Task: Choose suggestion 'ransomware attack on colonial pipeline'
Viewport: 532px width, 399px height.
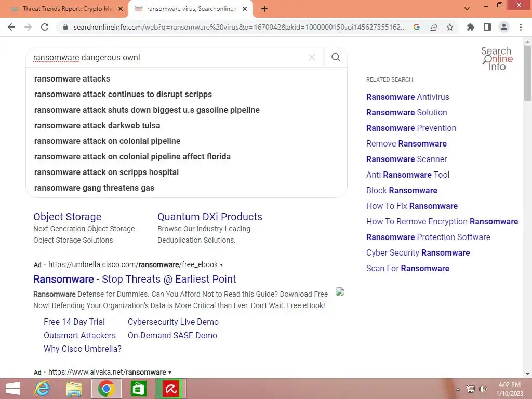Action: [107, 141]
